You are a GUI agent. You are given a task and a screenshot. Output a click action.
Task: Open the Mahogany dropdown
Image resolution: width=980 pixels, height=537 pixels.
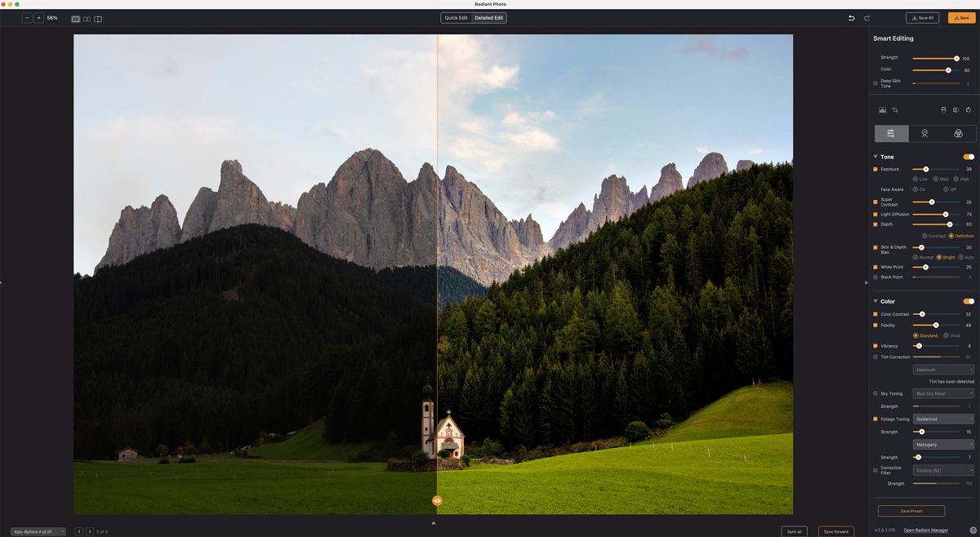point(944,445)
